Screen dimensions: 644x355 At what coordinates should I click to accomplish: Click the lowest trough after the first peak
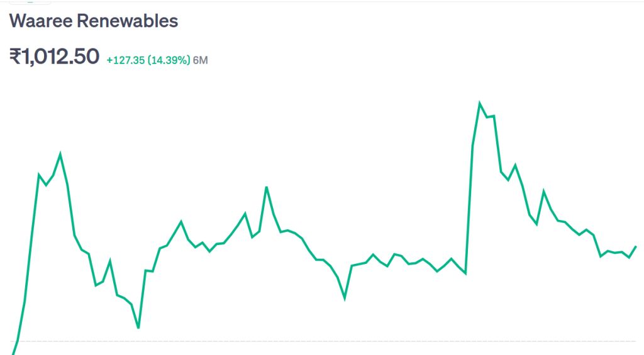[138, 327]
